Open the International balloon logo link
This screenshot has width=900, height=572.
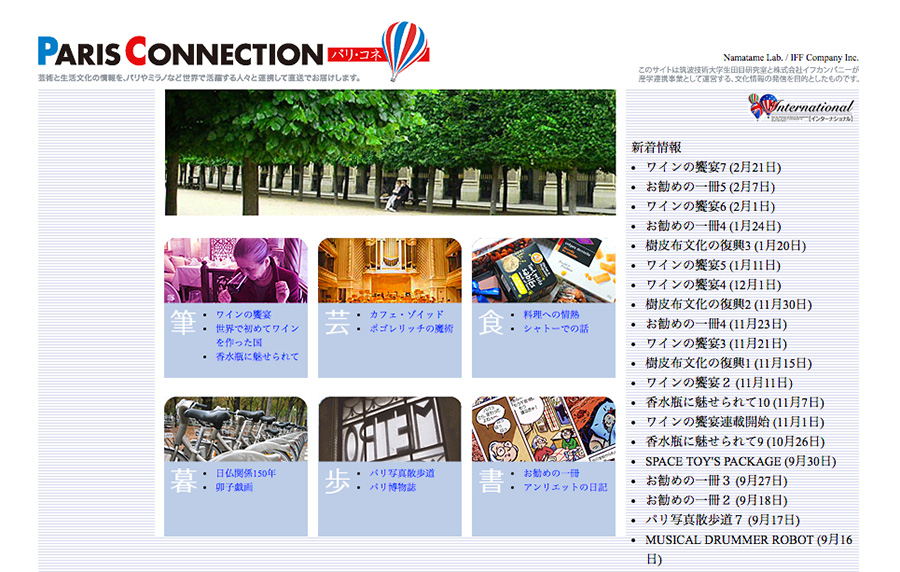pos(801,107)
